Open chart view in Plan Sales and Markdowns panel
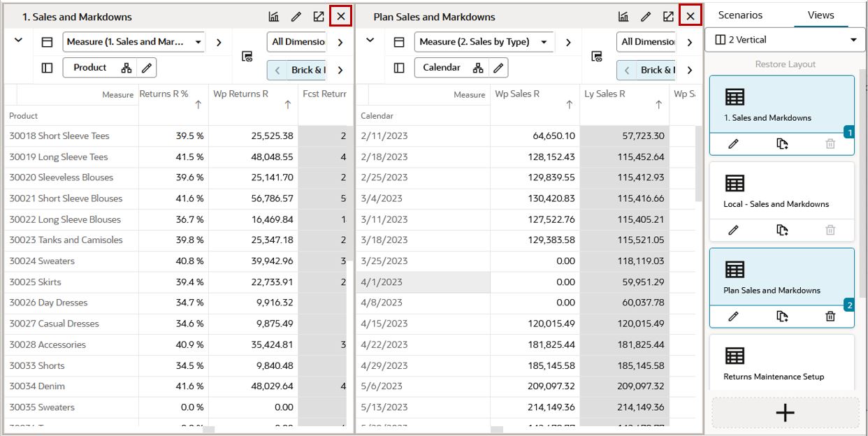The height and width of the screenshot is (436, 868). [x=623, y=16]
